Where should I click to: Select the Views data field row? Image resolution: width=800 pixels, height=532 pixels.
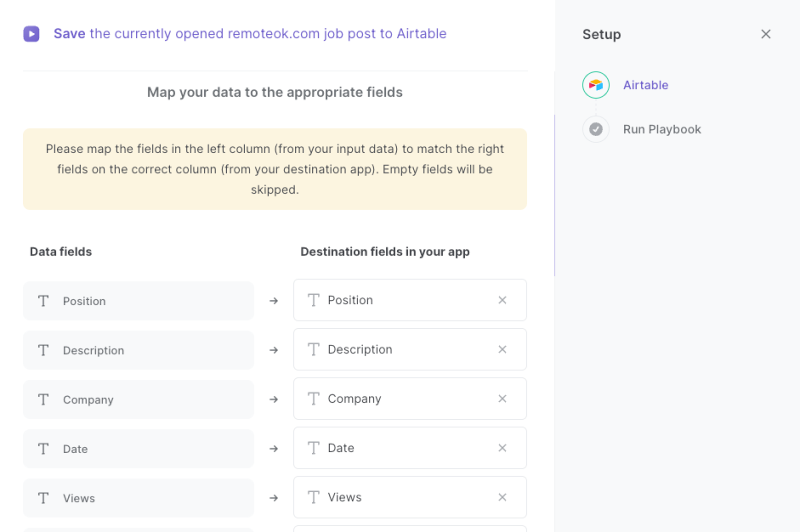138,498
